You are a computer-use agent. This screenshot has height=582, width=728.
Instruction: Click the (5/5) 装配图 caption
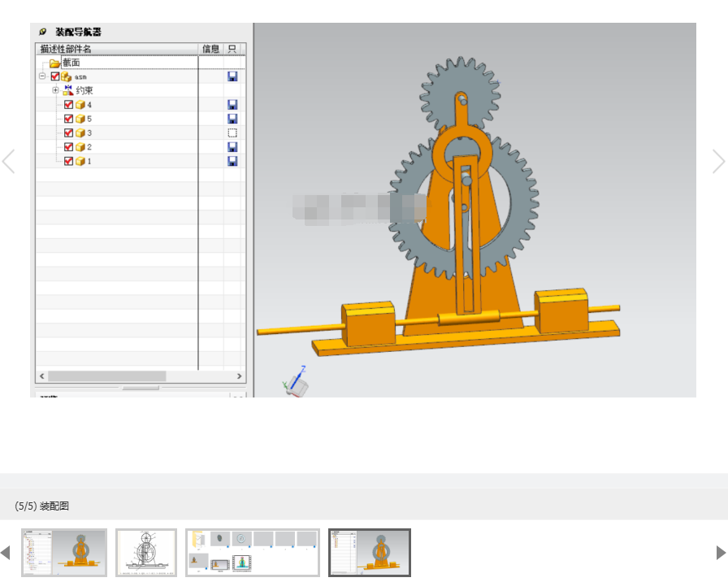[x=41, y=506]
